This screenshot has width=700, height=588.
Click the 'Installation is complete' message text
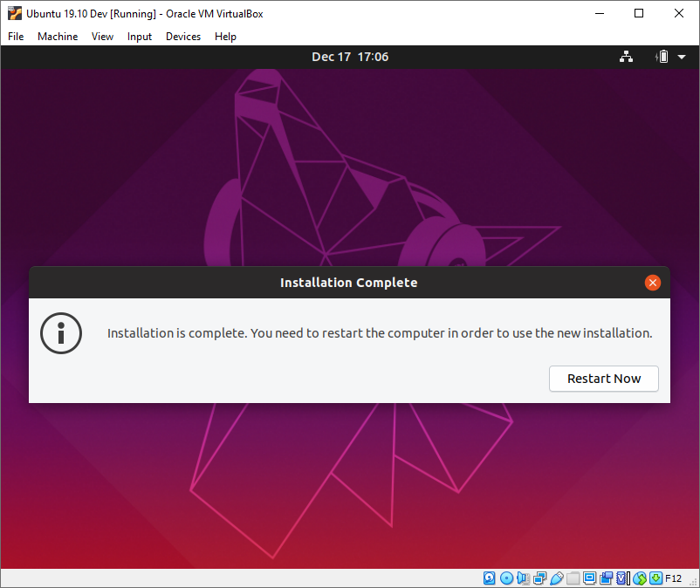tap(380, 333)
